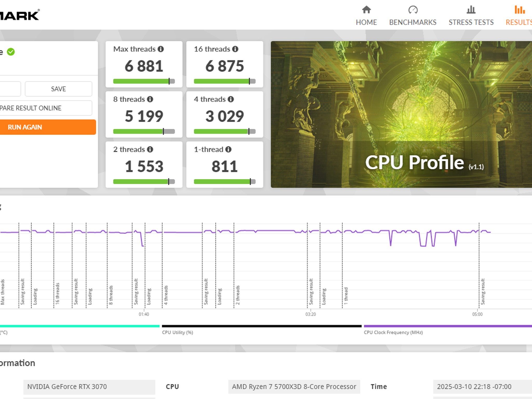Click the SAVE button
Screen dimensions: 532x399
point(58,89)
